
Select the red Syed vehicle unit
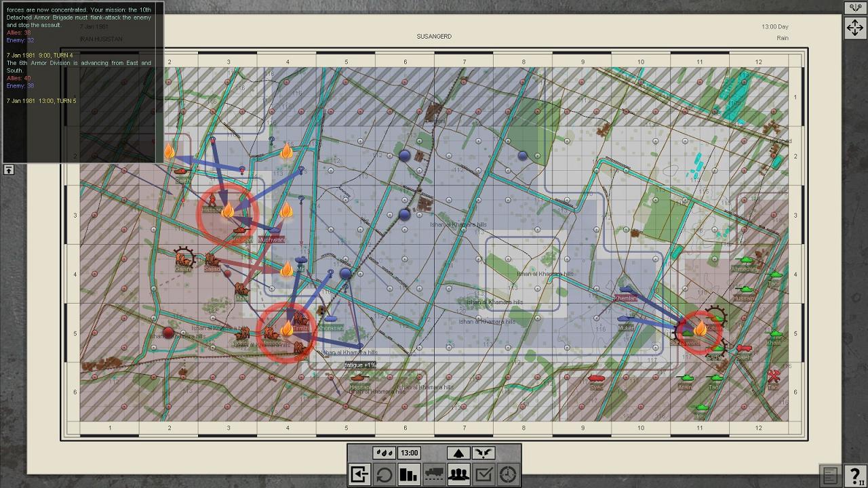[x=596, y=382]
